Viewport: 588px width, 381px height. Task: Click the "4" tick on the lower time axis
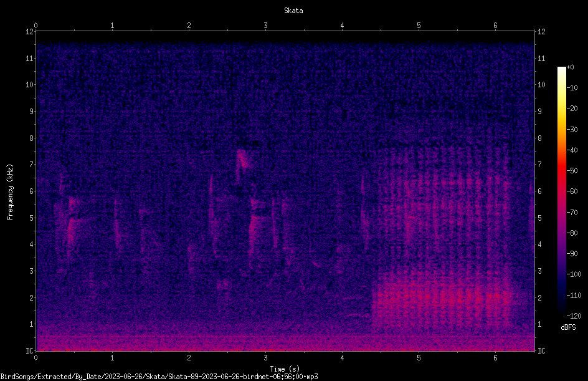(343, 358)
